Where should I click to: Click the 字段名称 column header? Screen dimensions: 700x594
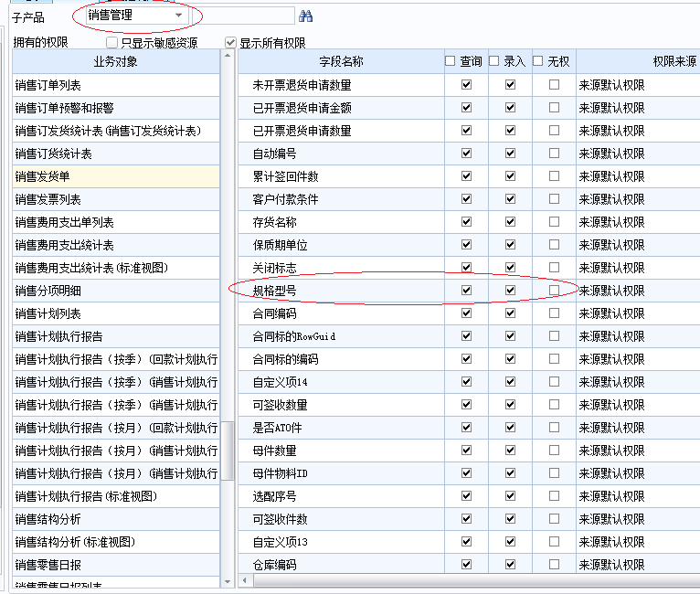[x=341, y=61]
